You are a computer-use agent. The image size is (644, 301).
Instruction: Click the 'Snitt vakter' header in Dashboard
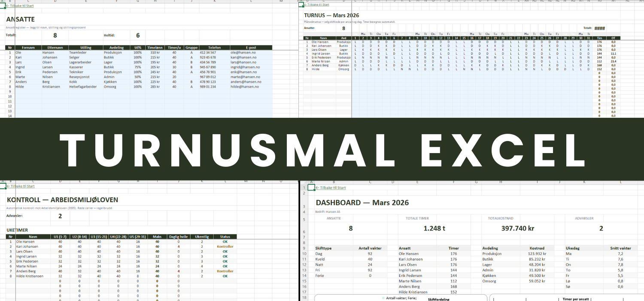pyautogui.click(x=620, y=248)
